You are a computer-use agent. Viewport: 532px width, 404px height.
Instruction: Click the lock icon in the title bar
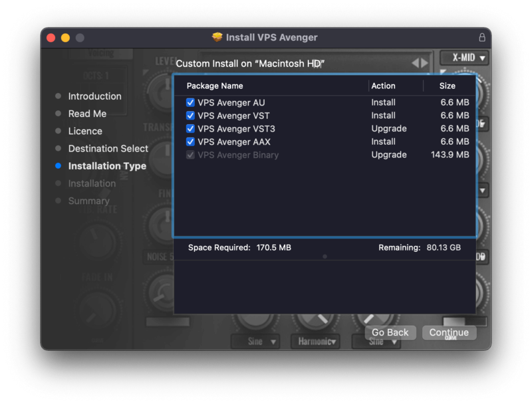click(482, 37)
